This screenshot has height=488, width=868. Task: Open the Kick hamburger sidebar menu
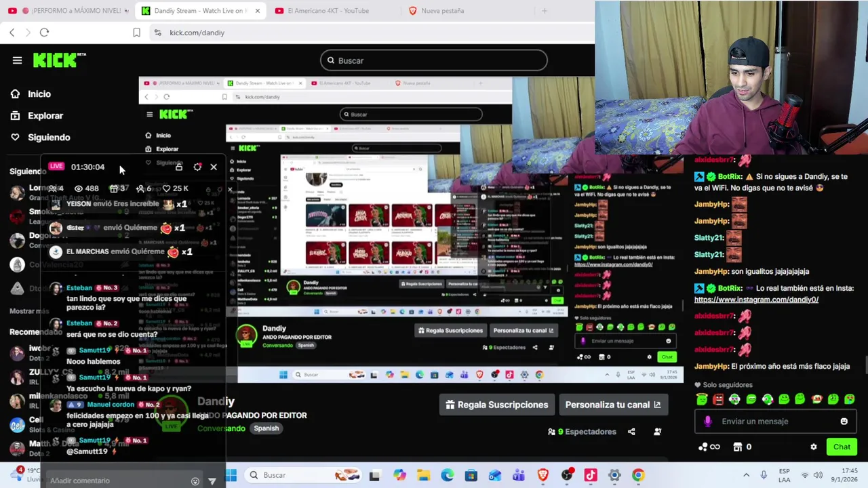click(17, 60)
